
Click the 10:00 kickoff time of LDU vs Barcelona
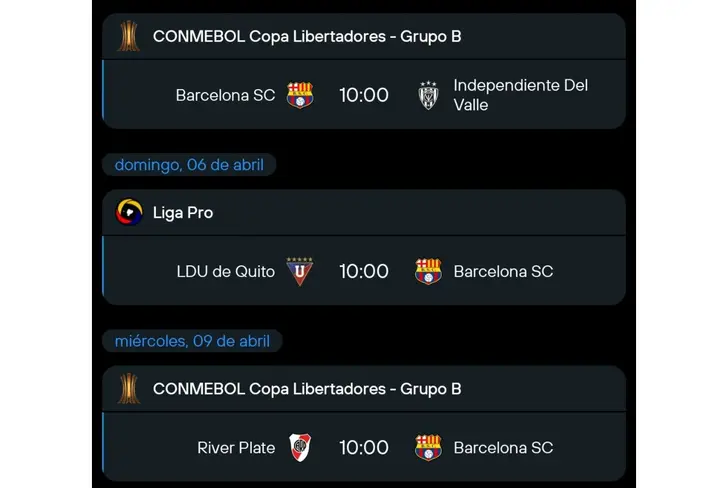coord(364,272)
